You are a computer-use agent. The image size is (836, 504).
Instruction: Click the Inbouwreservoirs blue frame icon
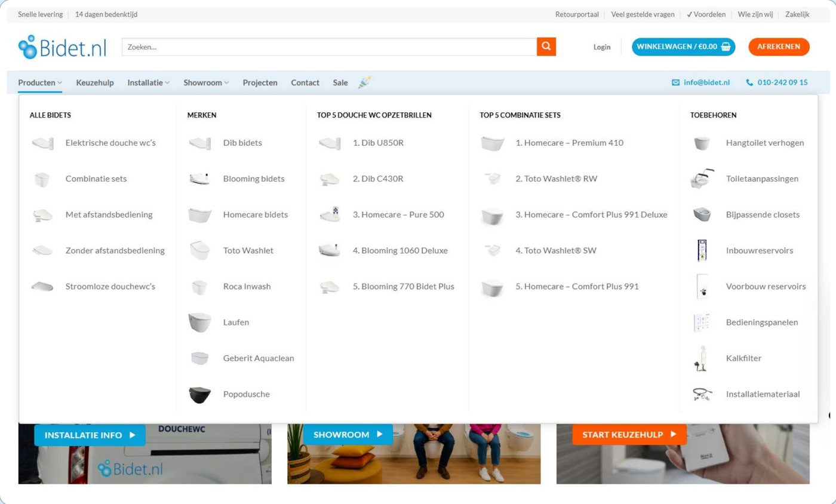point(702,251)
